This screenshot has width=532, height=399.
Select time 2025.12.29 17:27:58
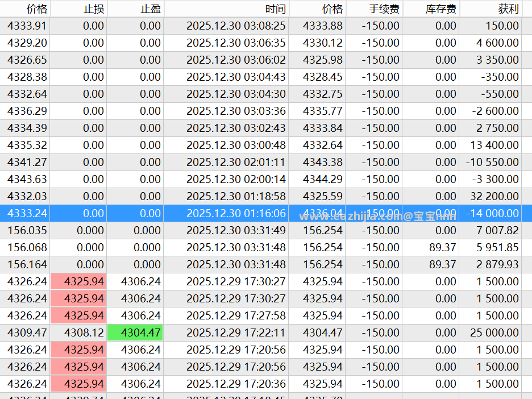236,315
